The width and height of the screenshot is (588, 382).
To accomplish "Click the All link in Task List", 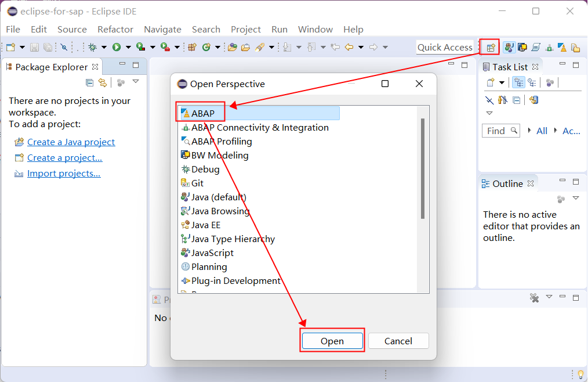I will click(x=542, y=131).
